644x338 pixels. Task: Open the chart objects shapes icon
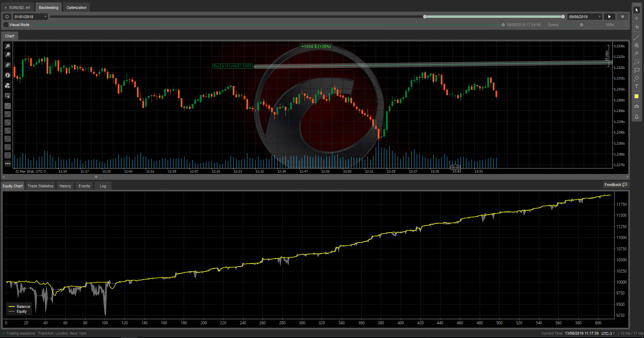(8, 85)
